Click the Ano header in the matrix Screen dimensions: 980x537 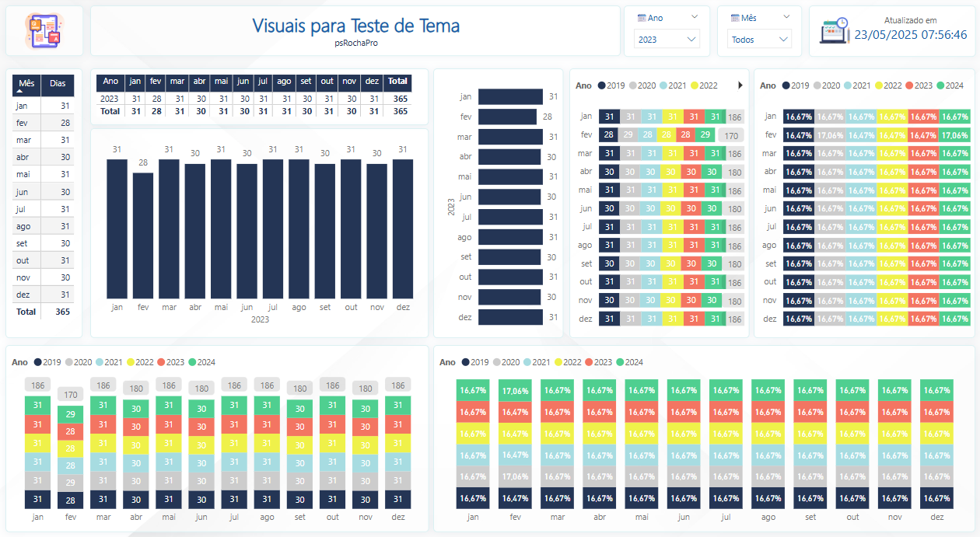(110, 81)
